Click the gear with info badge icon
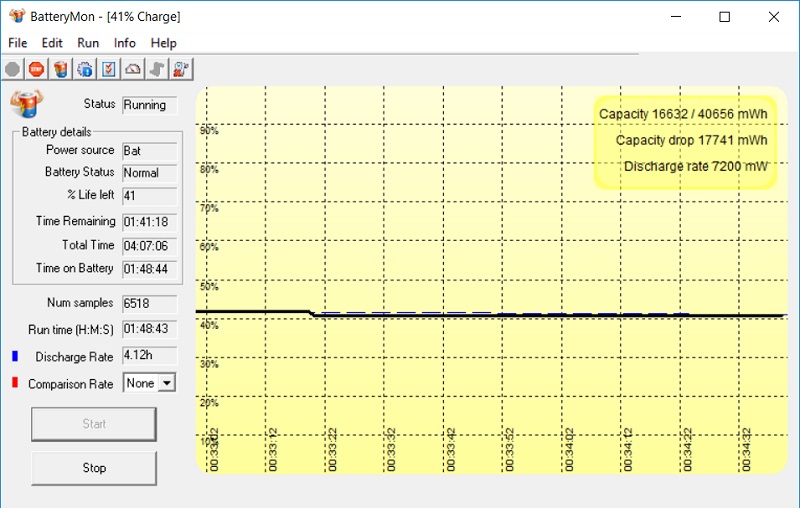Screen dimensions: 800x508 [85, 69]
